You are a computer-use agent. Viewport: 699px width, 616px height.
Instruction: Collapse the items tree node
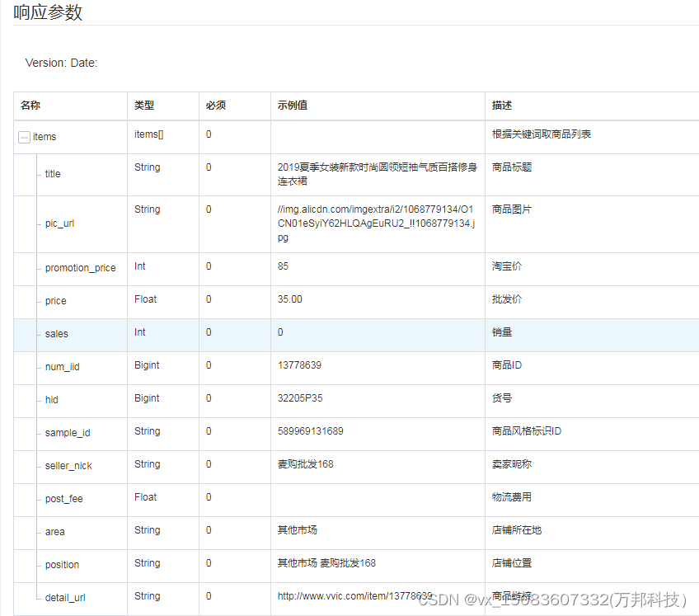(24, 137)
